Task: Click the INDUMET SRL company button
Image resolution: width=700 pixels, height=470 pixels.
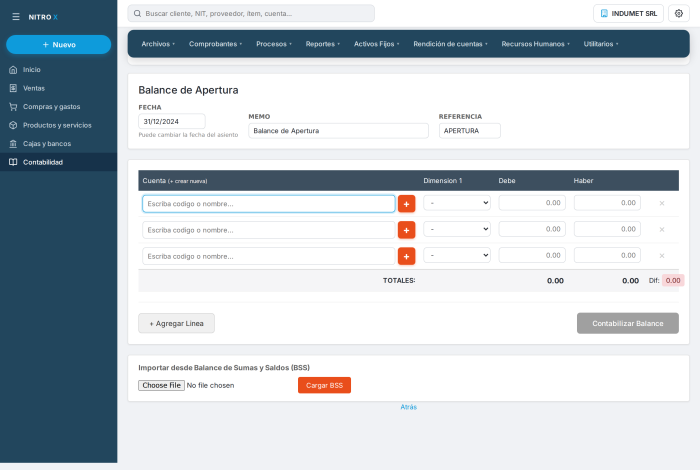Action: coord(628,13)
